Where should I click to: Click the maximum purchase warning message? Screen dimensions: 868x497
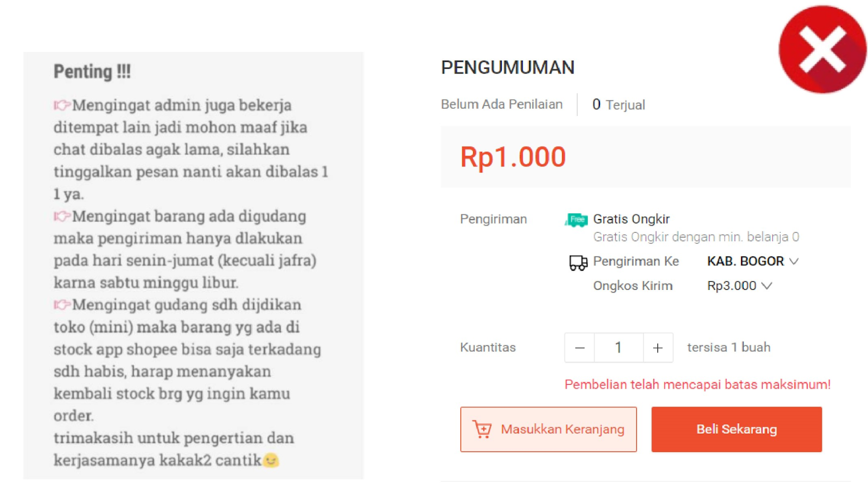coord(697,384)
